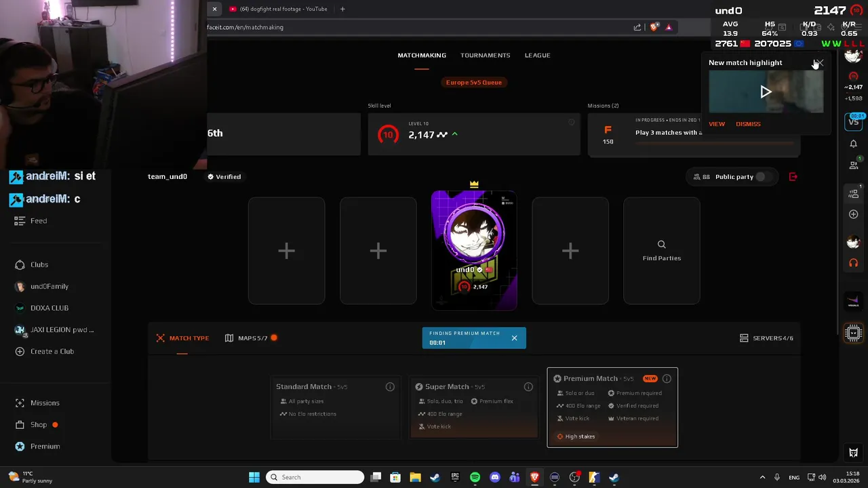
Task: Open Discord from taskbar
Action: pyautogui.click(x=495, y=477)
